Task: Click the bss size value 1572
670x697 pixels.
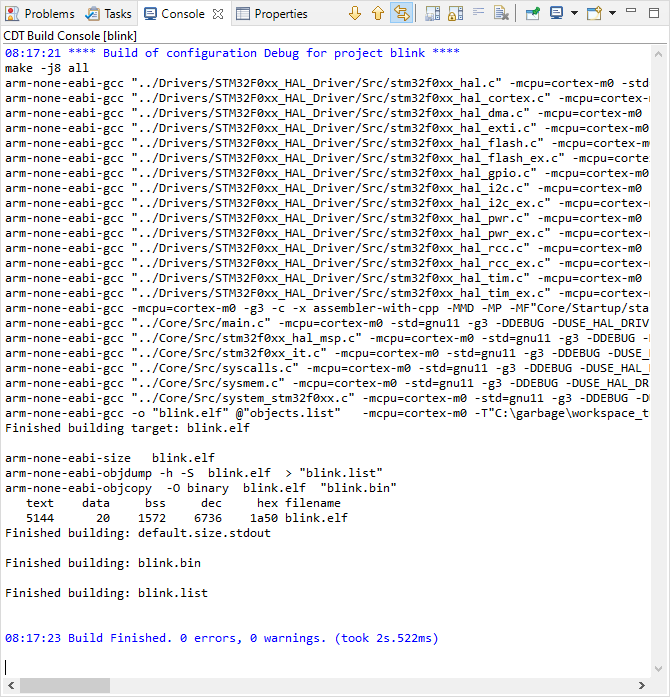Action: point(152,518)
